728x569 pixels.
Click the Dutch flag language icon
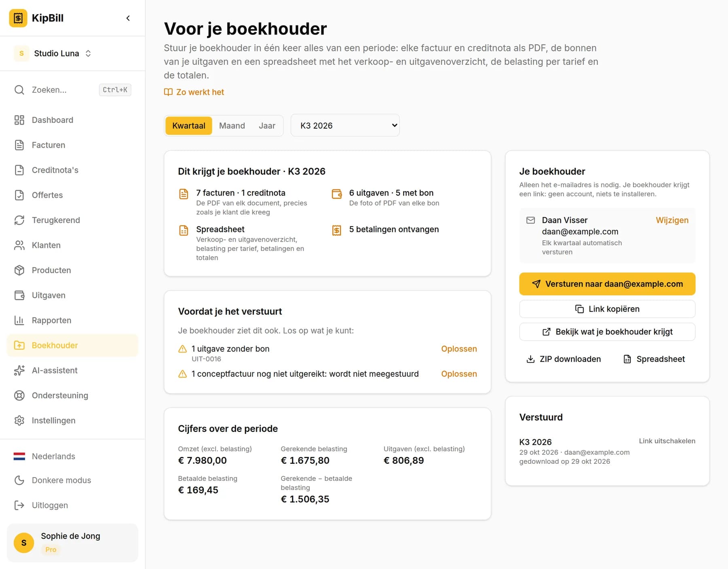[19, 456]
